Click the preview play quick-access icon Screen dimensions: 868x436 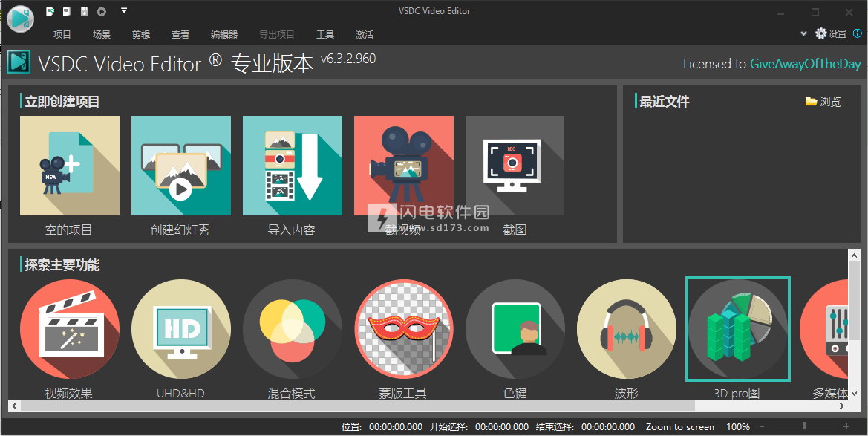click(x=101, y=11)
